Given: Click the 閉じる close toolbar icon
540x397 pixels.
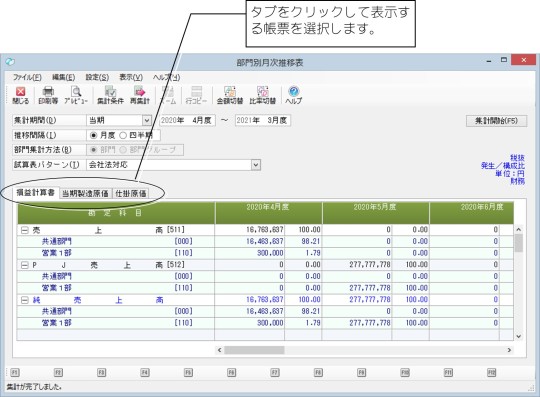Looking at the screenshot, I should pos(21,95).
